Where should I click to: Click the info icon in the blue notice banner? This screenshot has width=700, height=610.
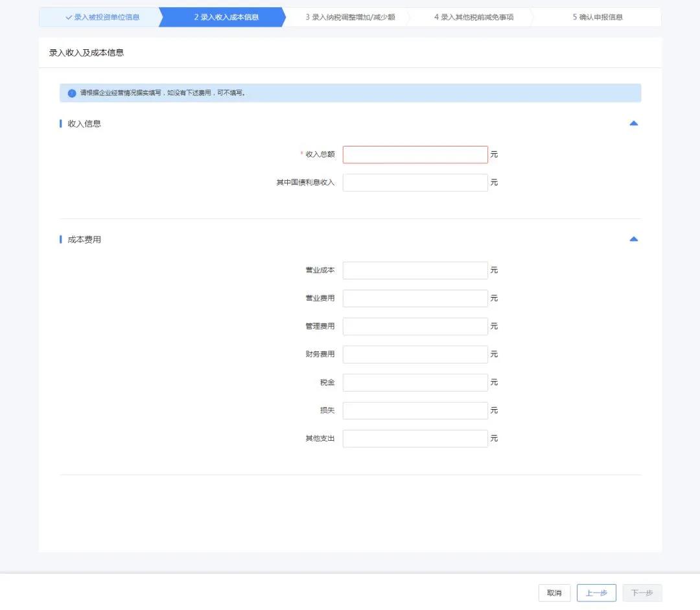pyautogui.click(x=71, y=93)
